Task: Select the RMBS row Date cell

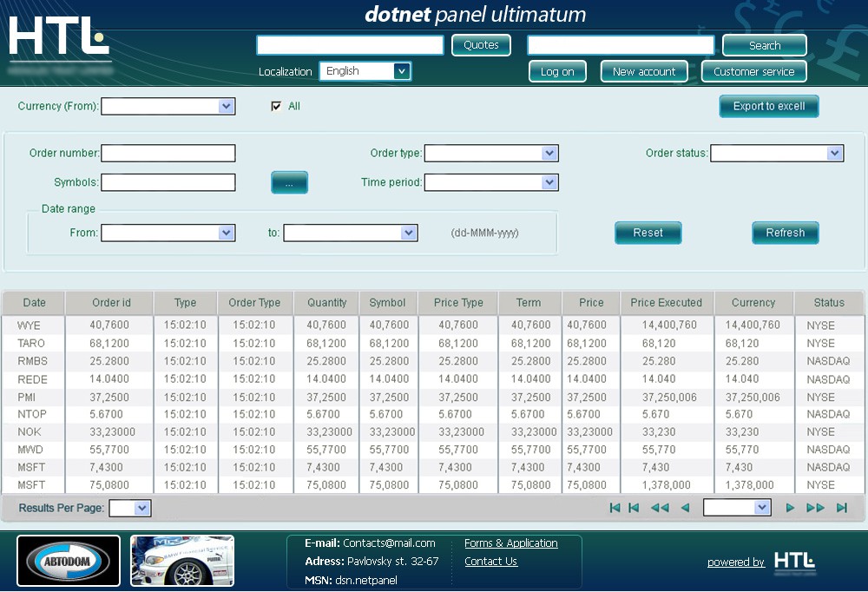Action: (34, 361)
